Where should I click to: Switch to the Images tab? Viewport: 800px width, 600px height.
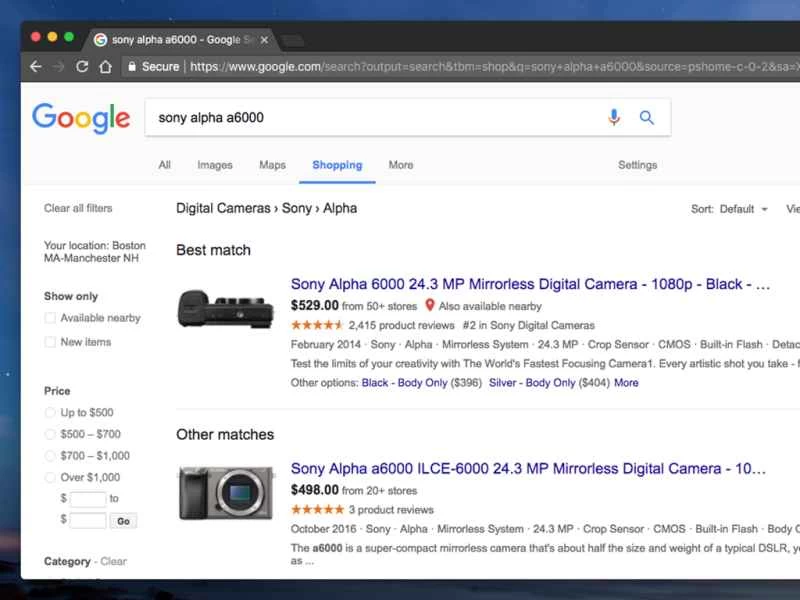(215, 165)
